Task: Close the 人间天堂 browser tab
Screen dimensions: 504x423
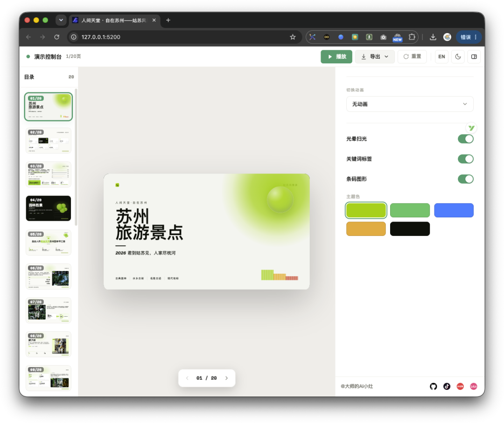Action: point(154,20)
